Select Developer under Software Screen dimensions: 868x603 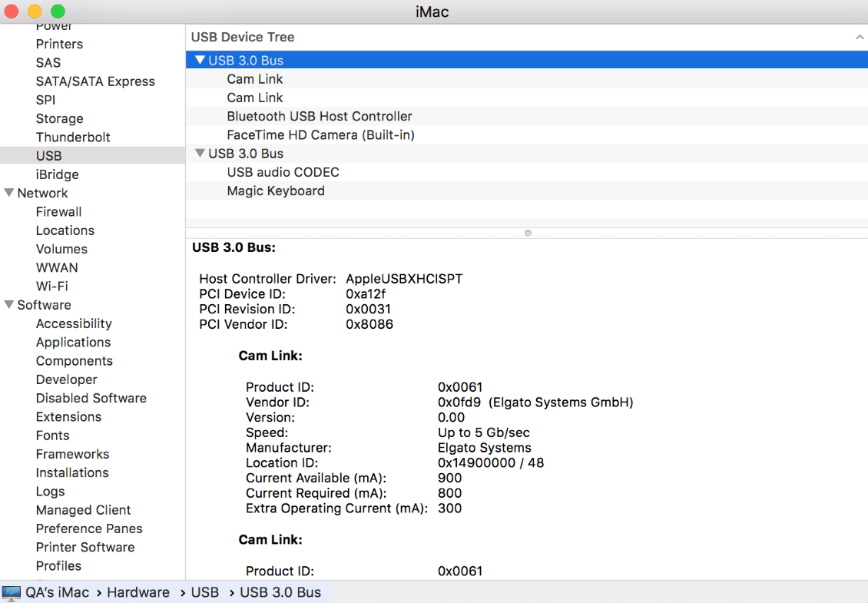point(66,379)
